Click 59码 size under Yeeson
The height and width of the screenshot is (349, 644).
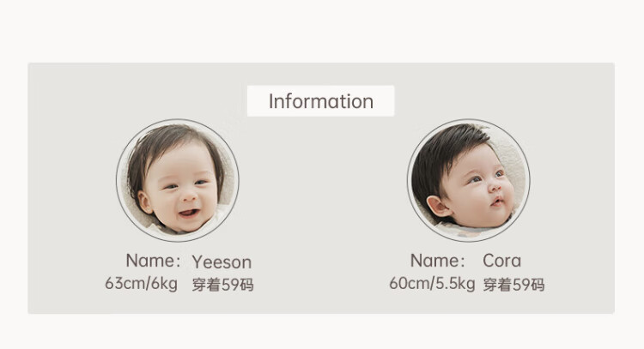coord(238,285)
